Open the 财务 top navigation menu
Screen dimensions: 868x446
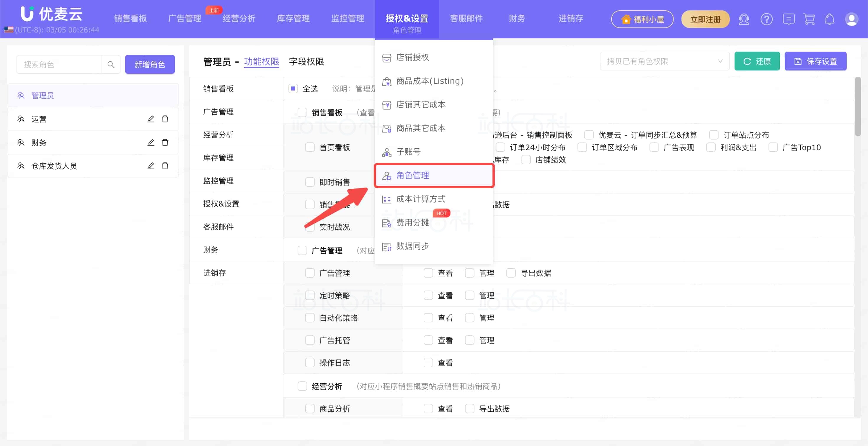tap(517, 19)
